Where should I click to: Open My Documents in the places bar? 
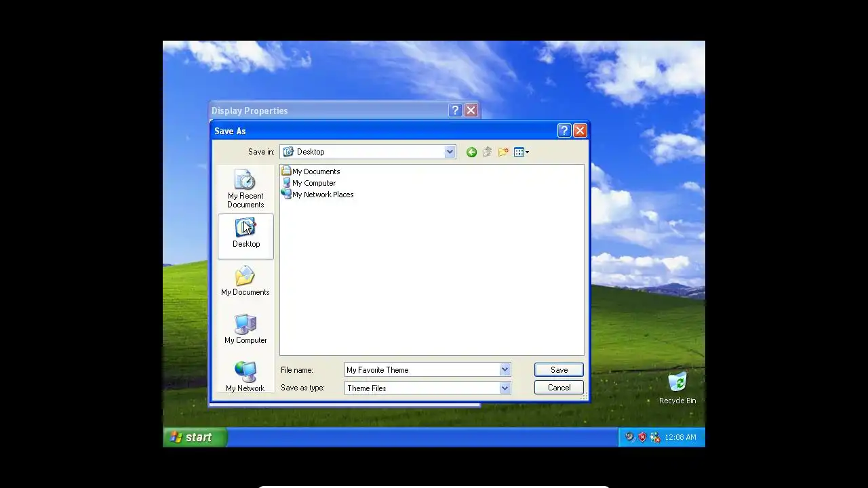(245, 281)
